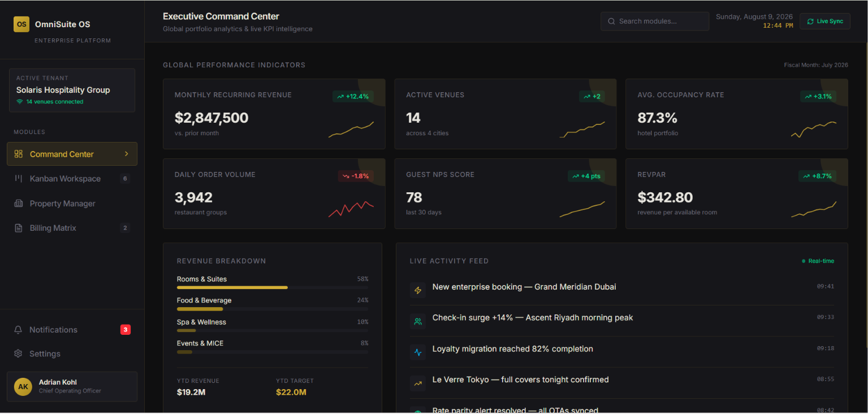Click the Avg. Occupancy Rate sparkline
The width and height of the screenshot is (868, 414).
(x=814, y=130)
